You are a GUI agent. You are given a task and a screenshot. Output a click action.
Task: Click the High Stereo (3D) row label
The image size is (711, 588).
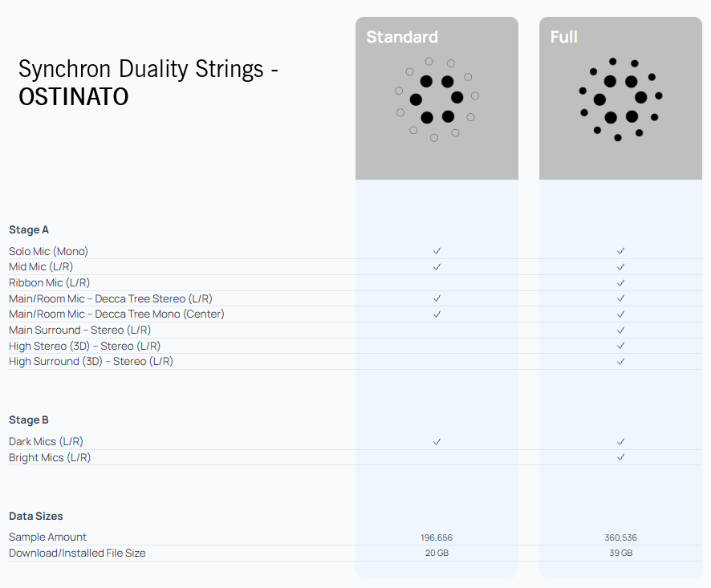pyautogui.click(x=84, y=346)
